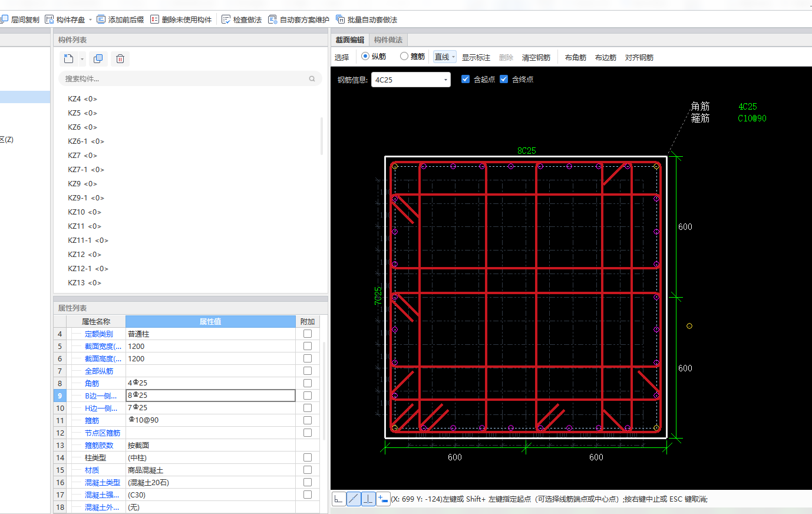Toggle the perpendicular snap icon
812x514 pixels.
368,499
